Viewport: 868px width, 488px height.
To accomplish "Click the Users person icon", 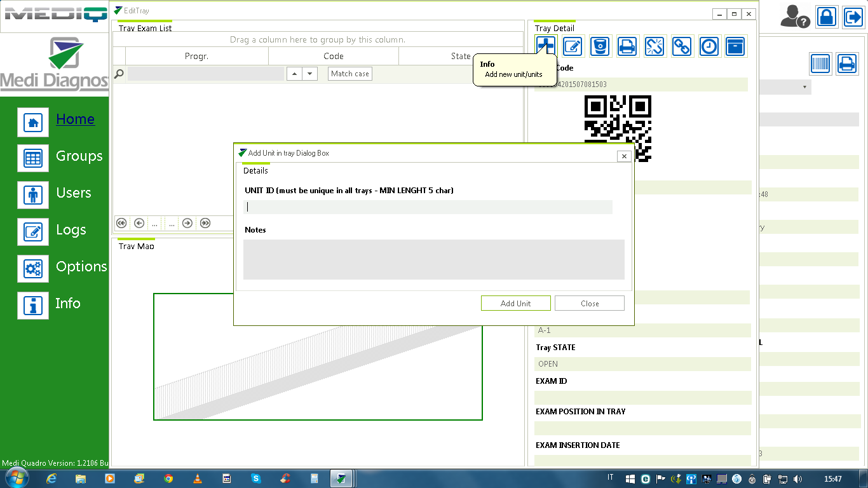I will point(33,195).
